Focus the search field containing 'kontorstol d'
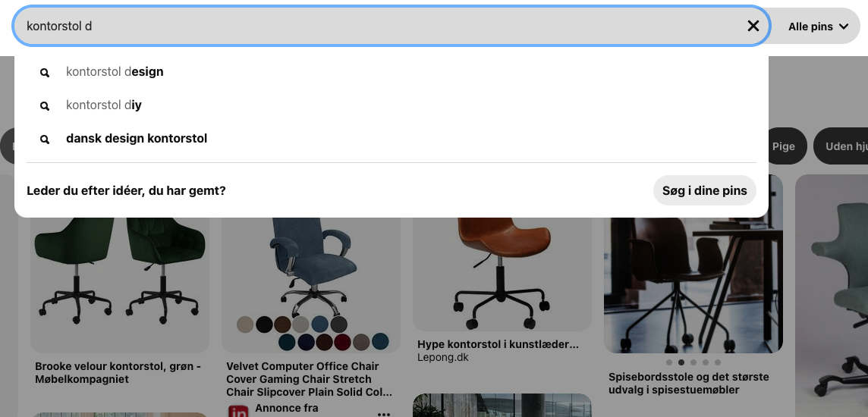The image size is (868, 417). (382, 26)
